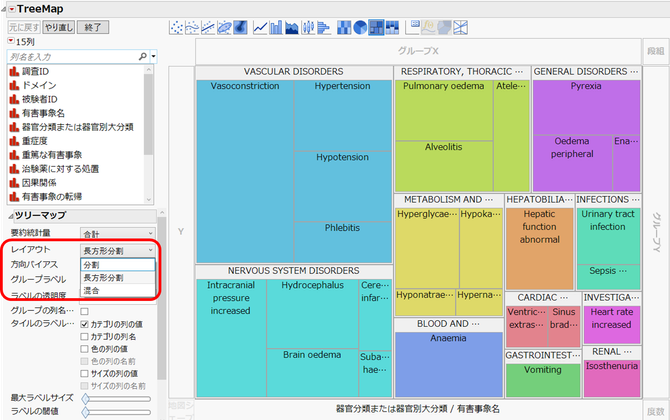Select the Smoother element icon

point(192,28)
